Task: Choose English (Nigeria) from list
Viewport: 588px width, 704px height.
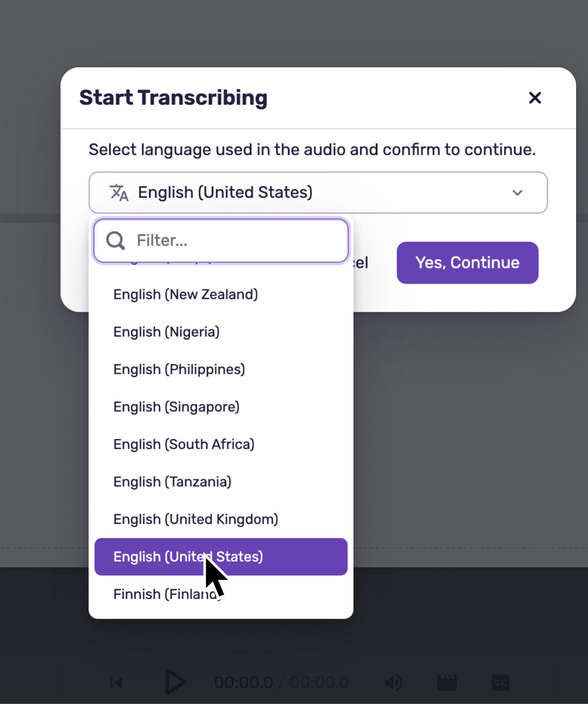Action: pyautogui.click(x=166, y=332)
